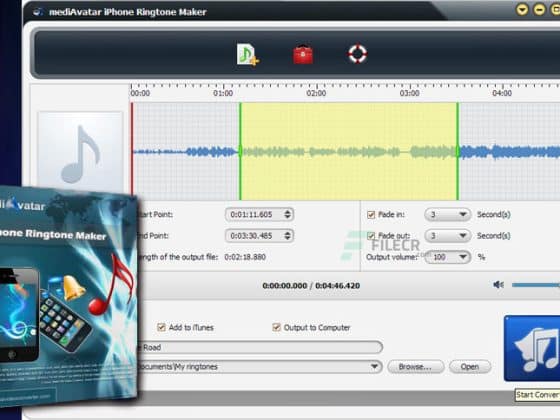The height and width of the screenshot is (420, 560).
Task: Open the red toolbox icon
Action: click(x=303, y=55)
